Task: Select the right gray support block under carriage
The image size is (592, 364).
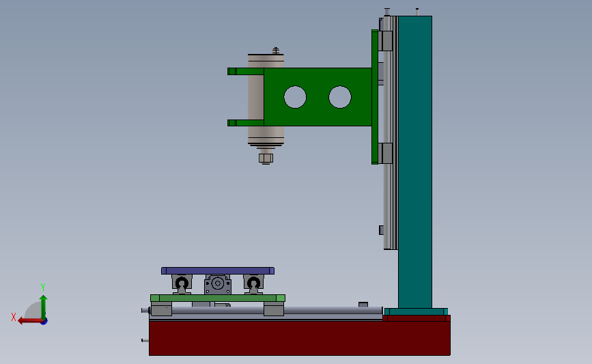Action: (x=274, y=309)
